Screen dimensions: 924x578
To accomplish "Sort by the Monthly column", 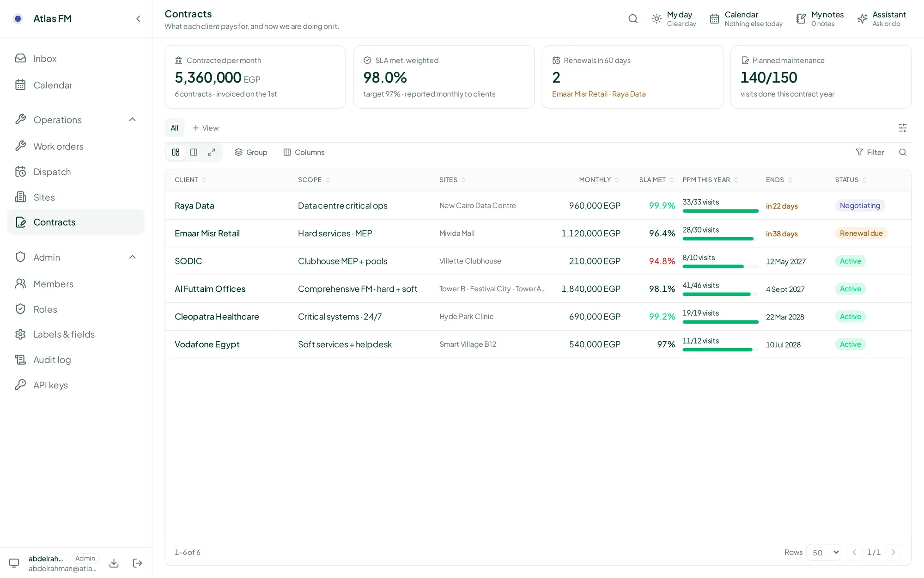I will (599, 180).
